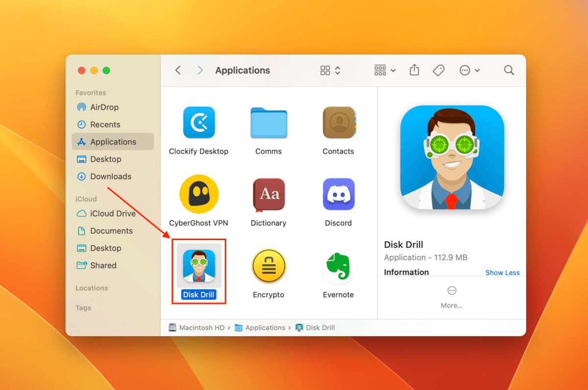Click the green zoom window button
Viewport: 588px width, 390px height.
click(106, 71)
